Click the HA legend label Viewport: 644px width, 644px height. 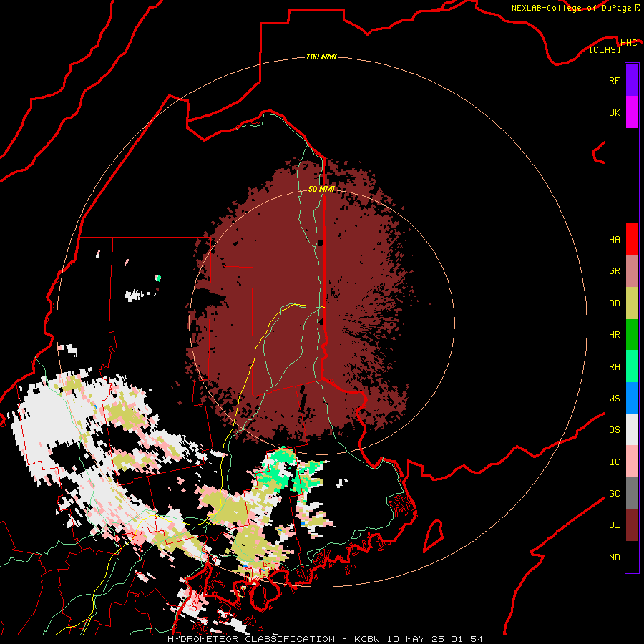(x=614, y=240)
